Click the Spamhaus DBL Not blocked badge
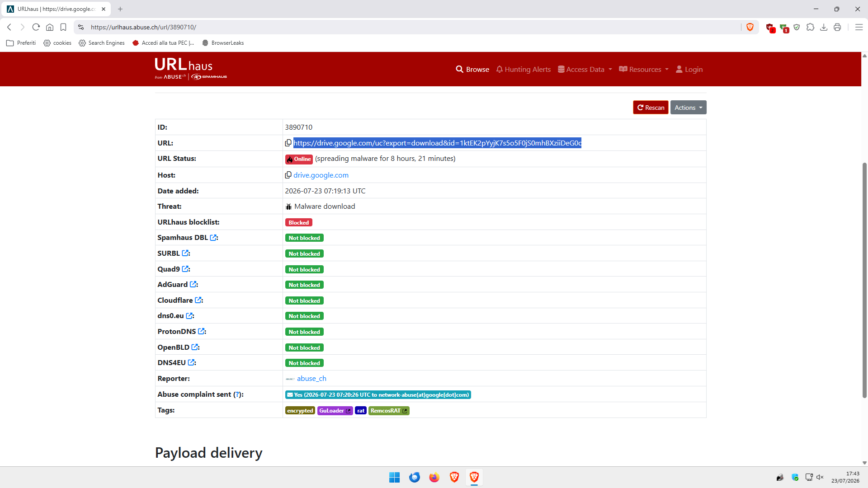This screenshot has width=868, height=488. [x=304, y=238]
